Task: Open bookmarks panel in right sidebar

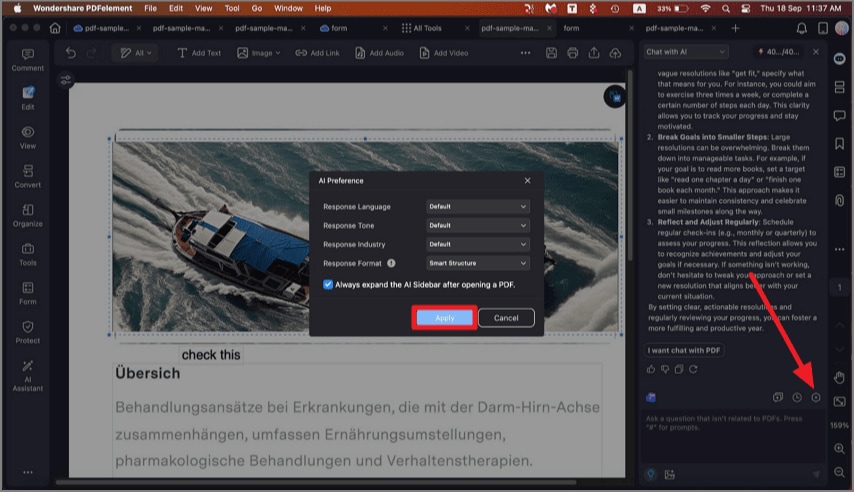Action: coord(839,143)
